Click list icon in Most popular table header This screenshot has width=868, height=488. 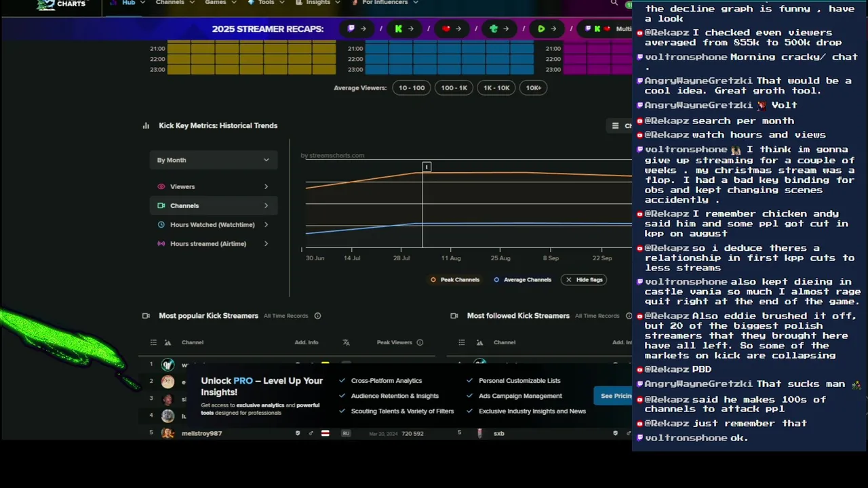[x=153, y=342]
